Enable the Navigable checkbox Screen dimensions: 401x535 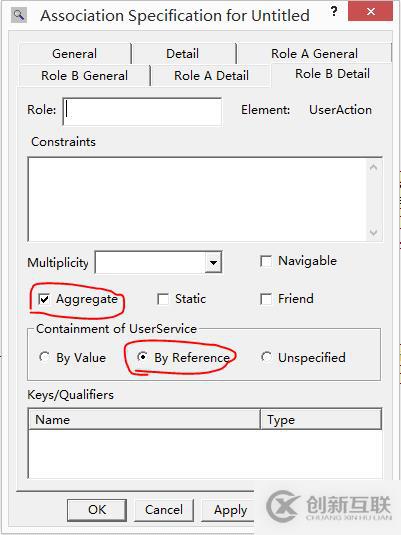266,261
